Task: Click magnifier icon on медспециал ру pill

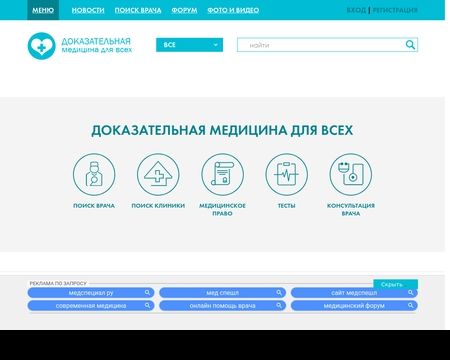Action: 147,292
